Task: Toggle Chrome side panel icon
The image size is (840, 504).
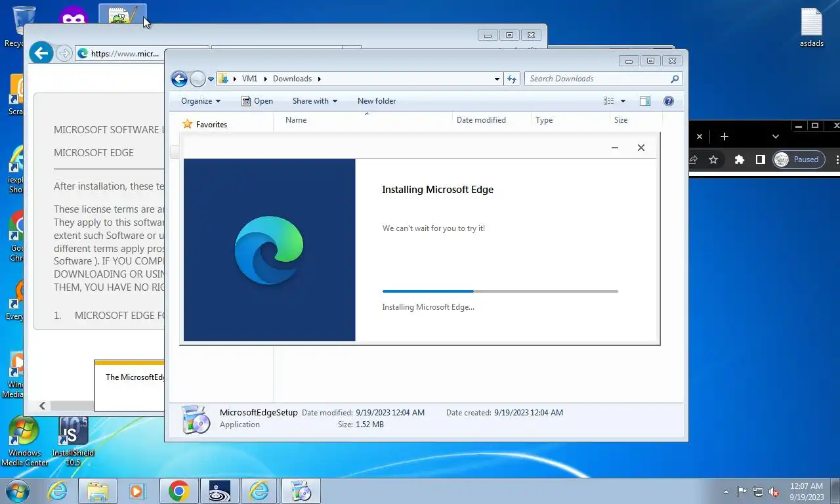Action: coord(760,159)
